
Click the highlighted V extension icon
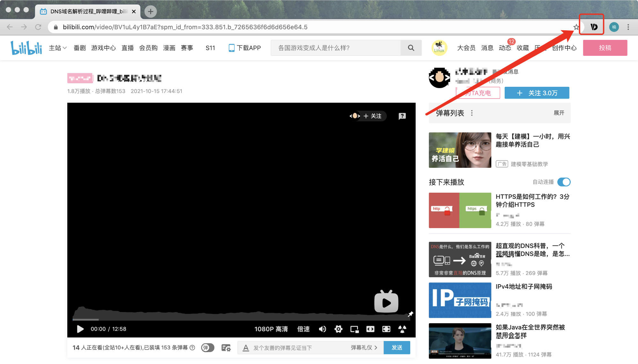click(x=593, y=27)
